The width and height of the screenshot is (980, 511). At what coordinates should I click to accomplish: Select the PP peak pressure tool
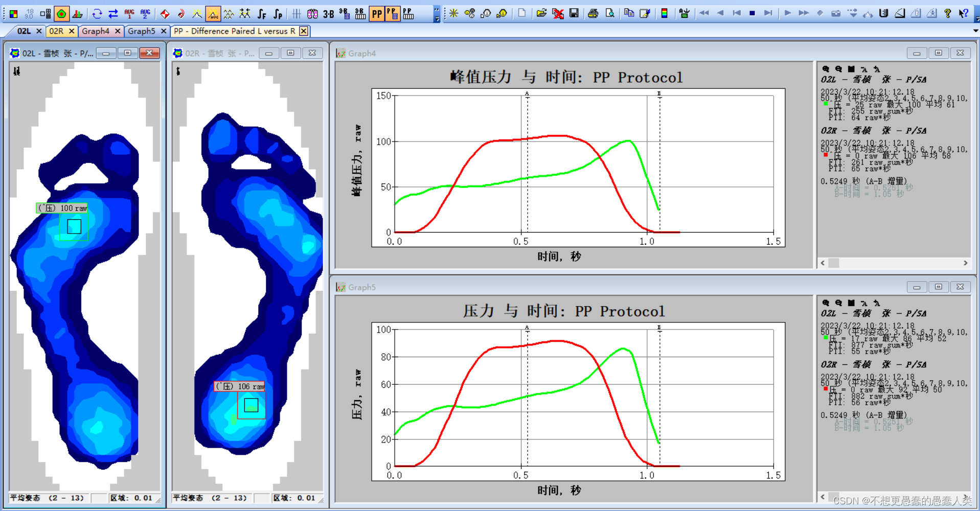377,14
